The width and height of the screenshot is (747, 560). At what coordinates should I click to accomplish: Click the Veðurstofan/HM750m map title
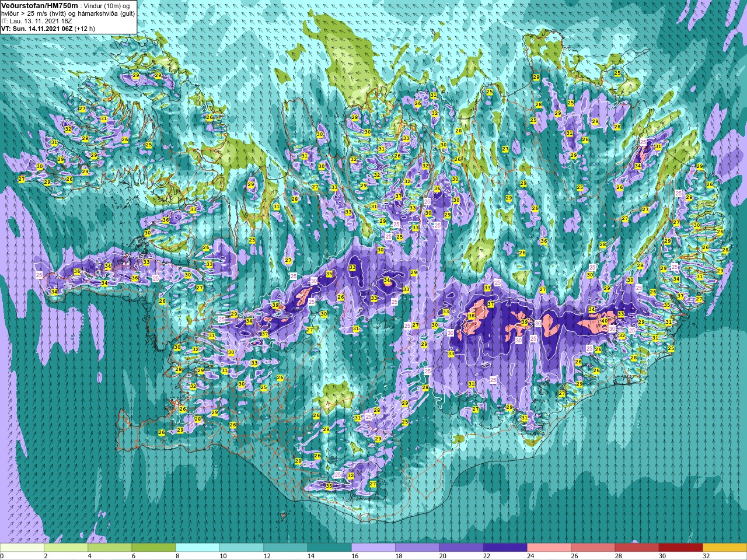40,5
